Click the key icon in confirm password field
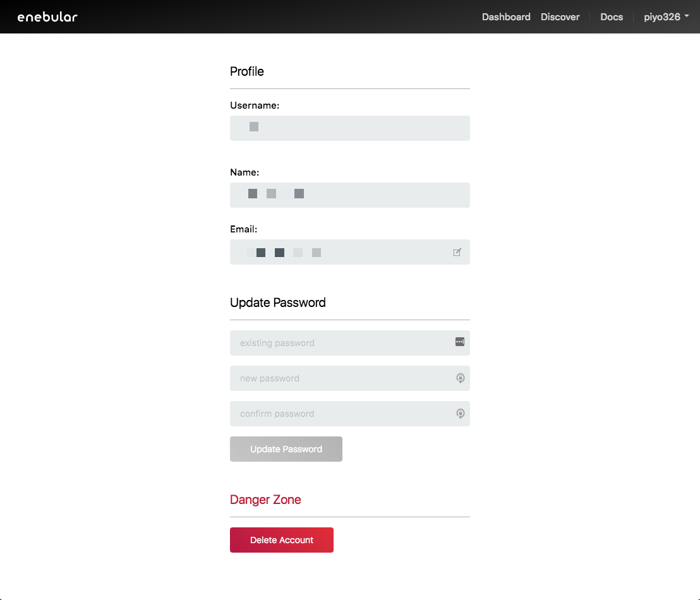This screenshot has width=700, height=600. (460, 414)
